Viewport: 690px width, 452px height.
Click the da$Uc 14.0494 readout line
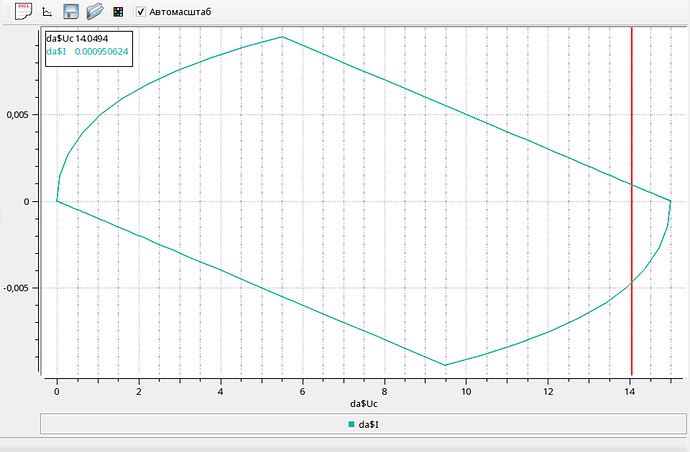[x=77, y=39]
